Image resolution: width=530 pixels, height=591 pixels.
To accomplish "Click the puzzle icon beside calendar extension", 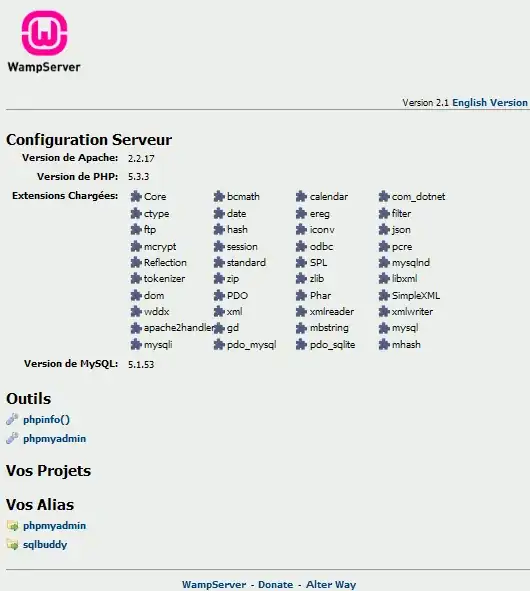I will [x=301, y=196].
